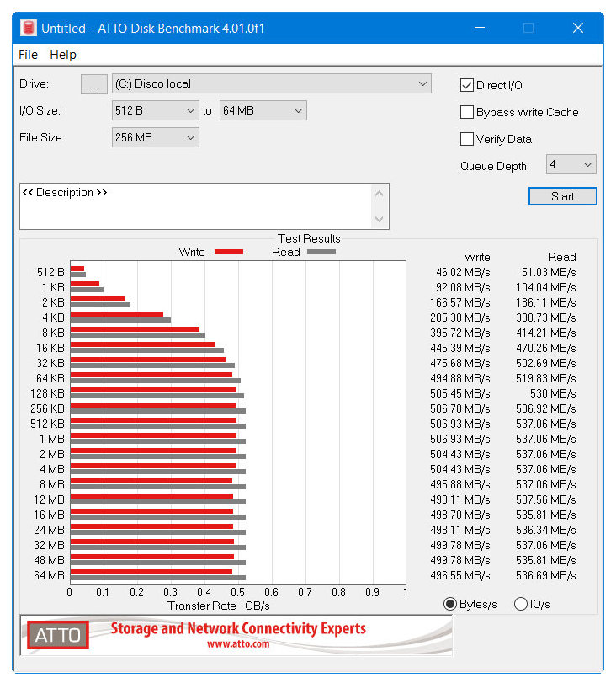Click the ATTO Disk Benchmark title bar icon

[x=29, y=28]
